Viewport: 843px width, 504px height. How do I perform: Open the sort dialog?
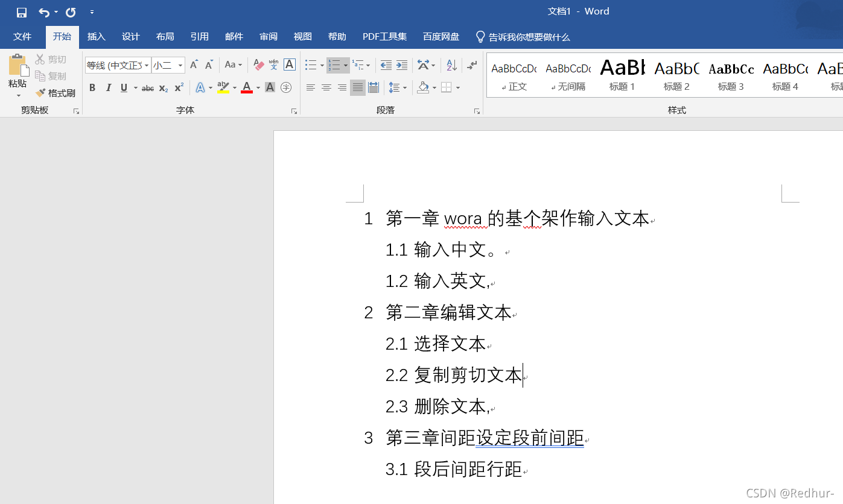tap(451, 65)
